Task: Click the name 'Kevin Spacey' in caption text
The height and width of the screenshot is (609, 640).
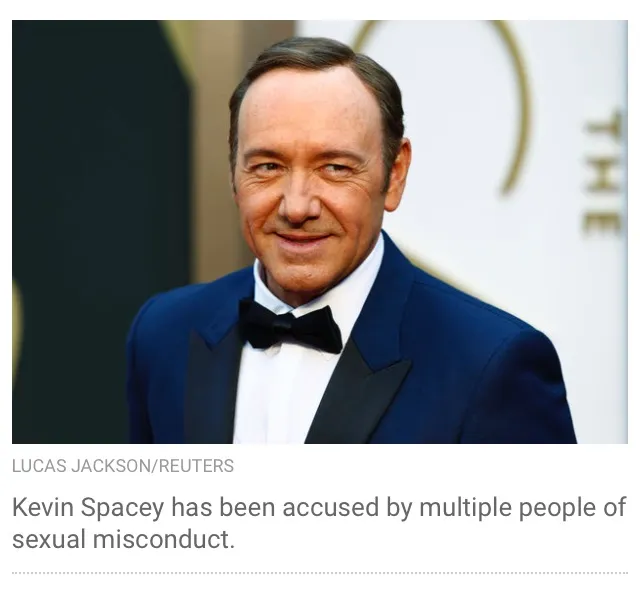Action: coord(88,507)
